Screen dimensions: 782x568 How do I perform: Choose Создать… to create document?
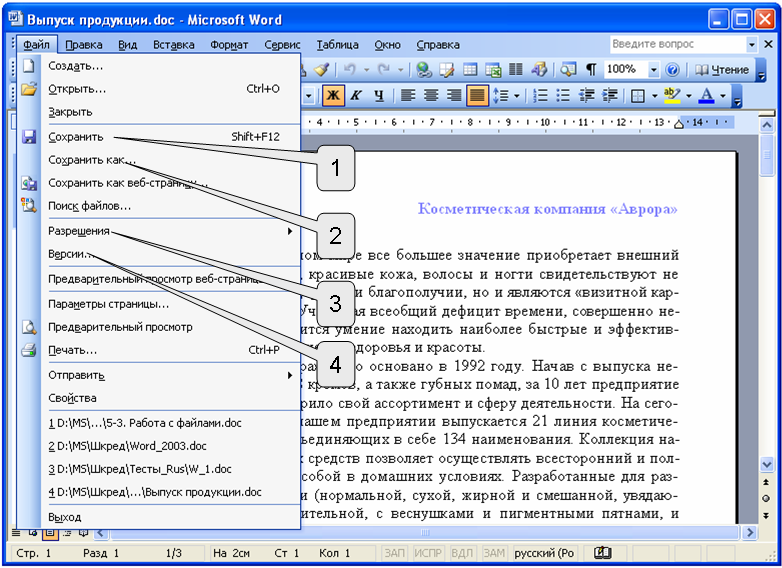coord(159,66)
